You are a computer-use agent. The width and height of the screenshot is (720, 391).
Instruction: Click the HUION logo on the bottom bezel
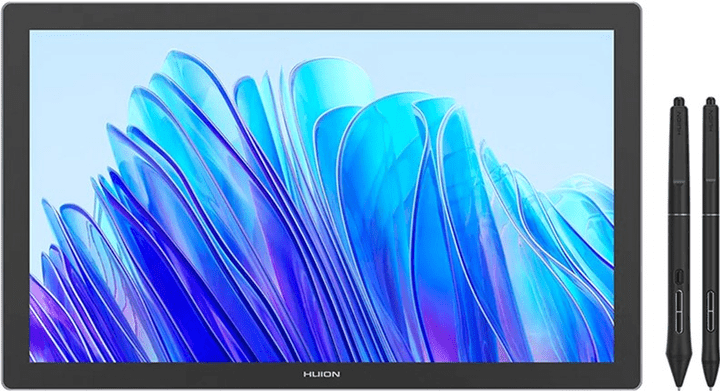(321, 374)
